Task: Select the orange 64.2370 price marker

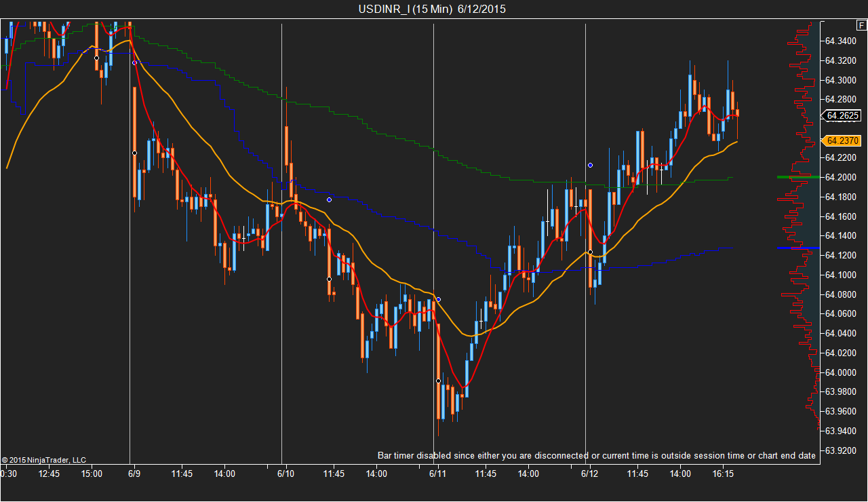Action: coord(842,141)
